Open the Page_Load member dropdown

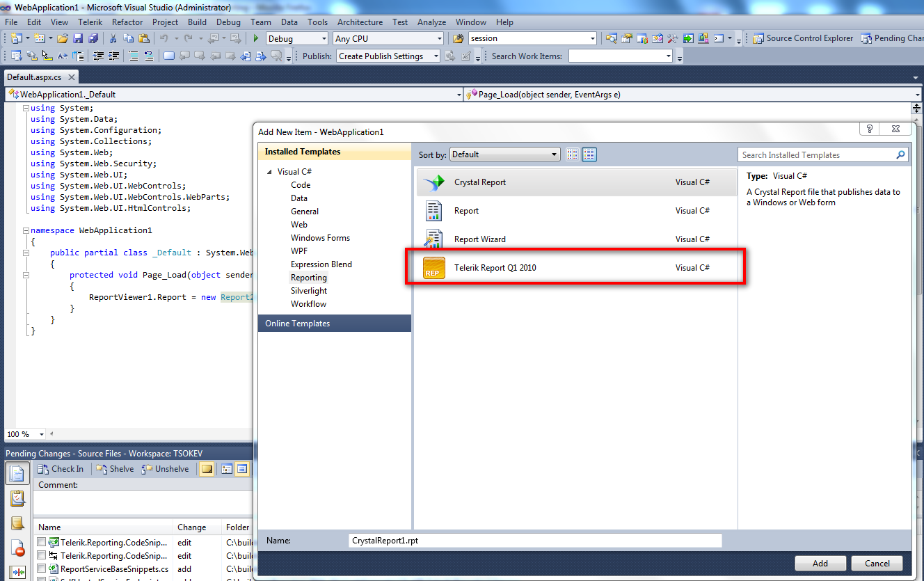click(x=917, y=95)
